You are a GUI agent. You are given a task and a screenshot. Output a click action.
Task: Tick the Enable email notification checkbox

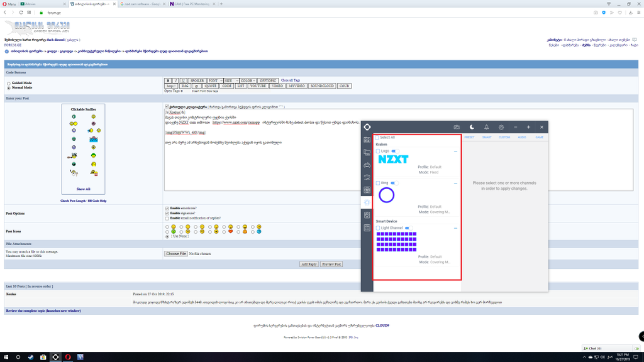click(167, 218)
